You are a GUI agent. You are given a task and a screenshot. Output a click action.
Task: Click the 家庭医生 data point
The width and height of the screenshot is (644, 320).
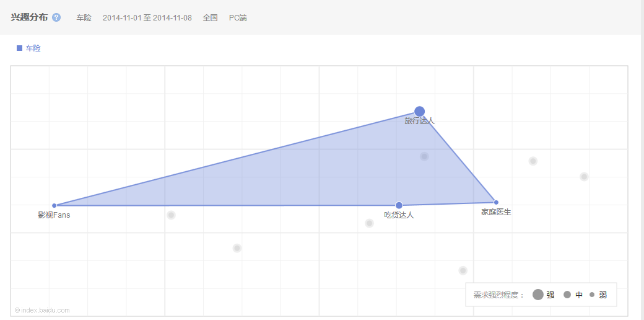(496, 202)
